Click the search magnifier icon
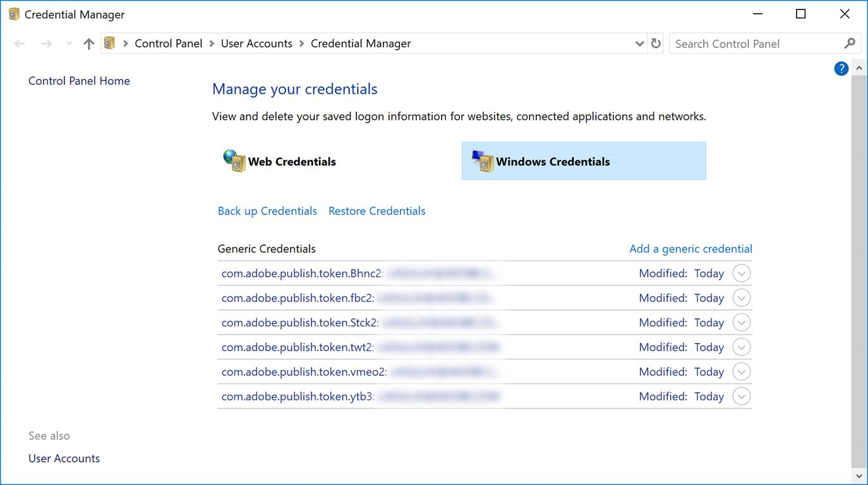The width and height of the screenshot is (868, 485). tap(850, 44)
